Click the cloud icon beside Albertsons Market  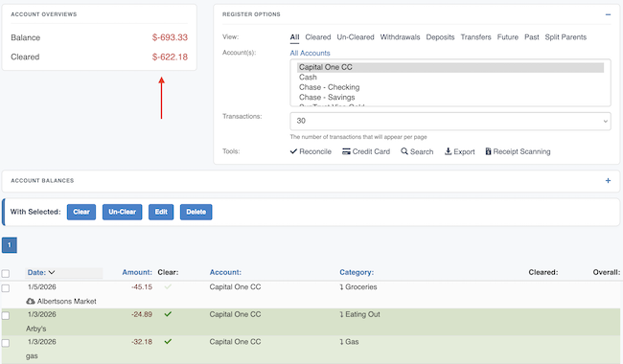[x=31, y=302]
